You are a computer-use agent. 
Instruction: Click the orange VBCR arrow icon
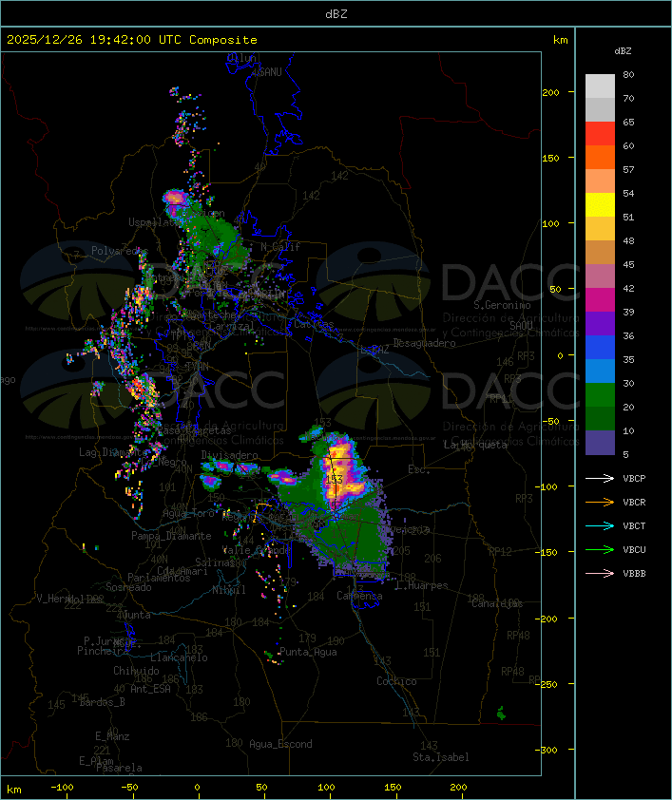click(600, 502)
